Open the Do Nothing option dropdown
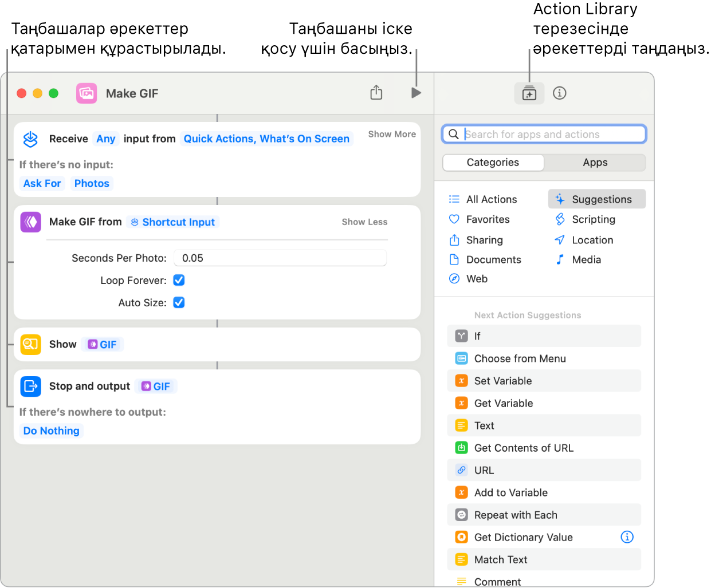The image size is (715, 588). point(52,431)
